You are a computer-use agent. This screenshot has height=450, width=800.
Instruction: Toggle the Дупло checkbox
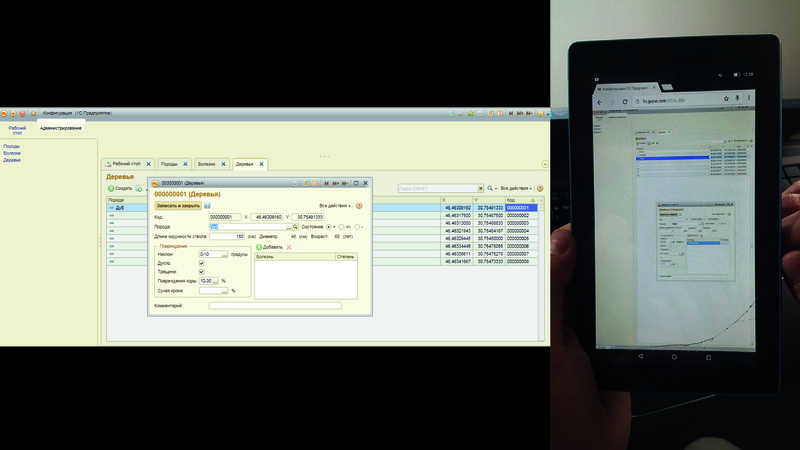click(202, 263)
